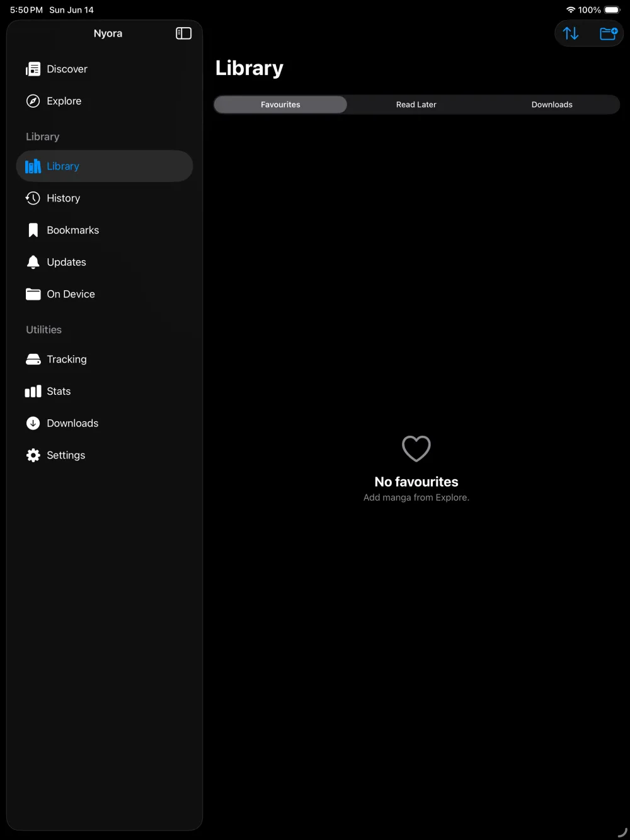Go to Explore in the sidebar
This screenshot has width=630, height=840.
pos(105,101)
